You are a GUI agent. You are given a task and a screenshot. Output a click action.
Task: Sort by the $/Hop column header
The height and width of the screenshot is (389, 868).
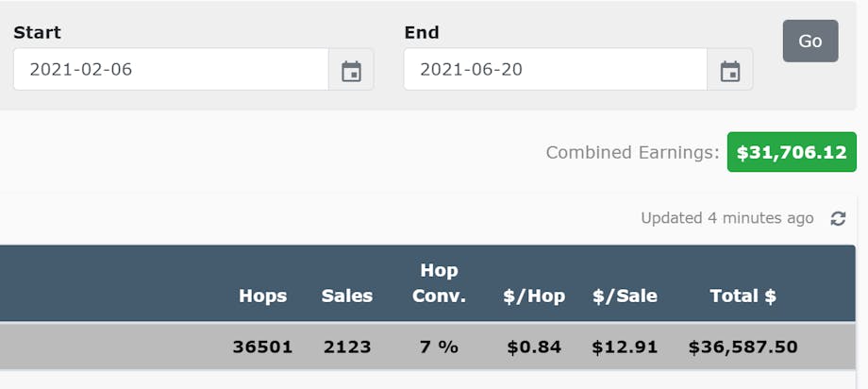(534, 296)
